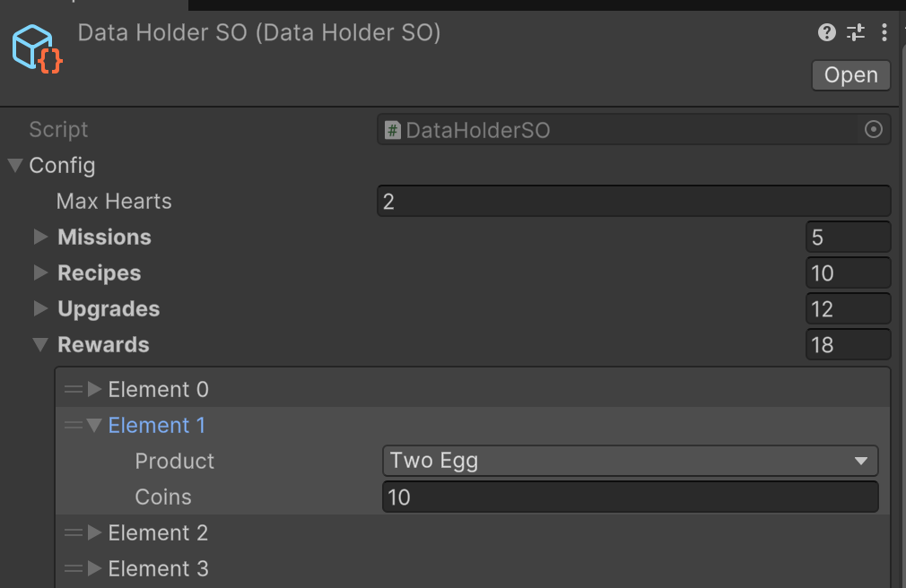Click the Coins value field
The height and width of the screenshot is (588, 906).
(631, 497)
